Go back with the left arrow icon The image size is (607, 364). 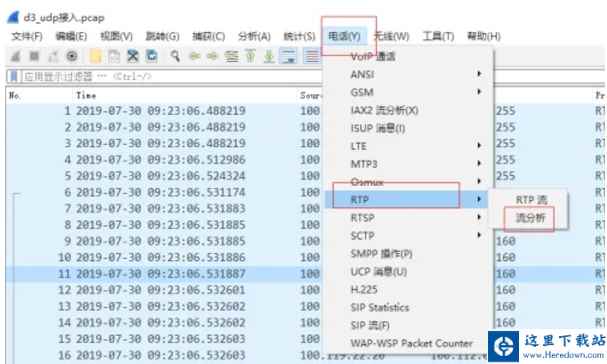tap(194, 57)
